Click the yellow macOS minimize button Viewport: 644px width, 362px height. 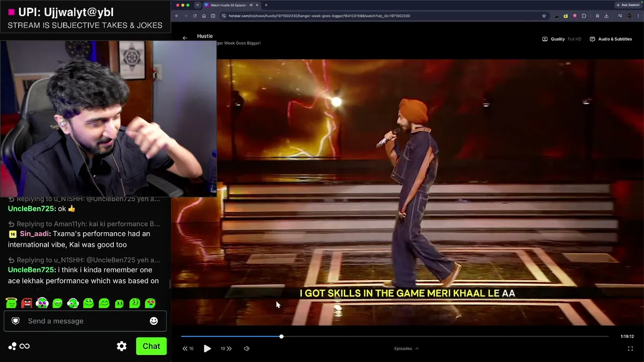tap(183, 5)
